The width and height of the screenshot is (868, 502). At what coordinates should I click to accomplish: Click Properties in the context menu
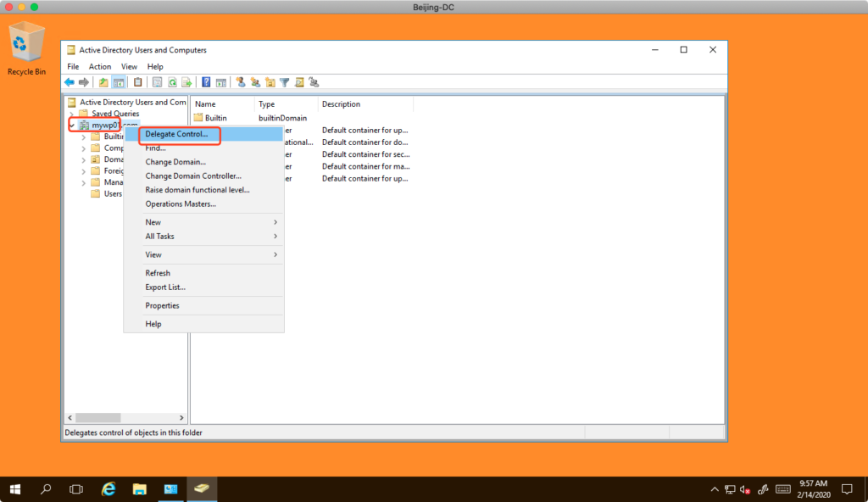162,305
